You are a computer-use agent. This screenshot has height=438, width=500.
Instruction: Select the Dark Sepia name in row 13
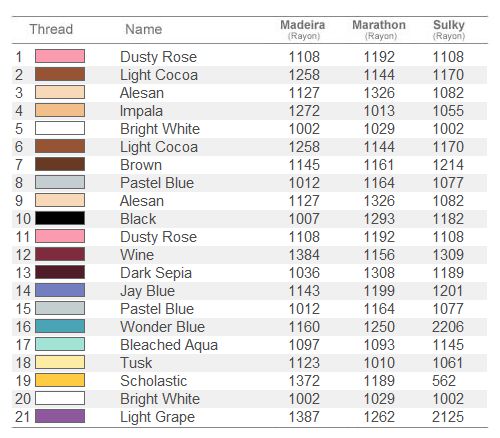pos(156,273)
